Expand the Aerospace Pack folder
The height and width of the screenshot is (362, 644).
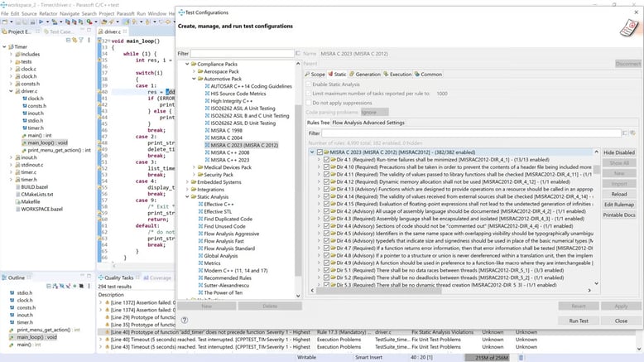193,70
